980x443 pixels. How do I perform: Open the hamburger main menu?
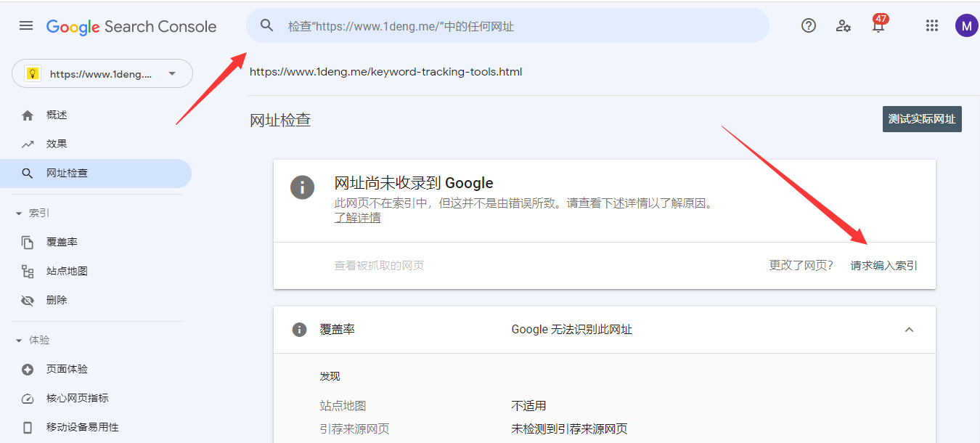[26, 25]
